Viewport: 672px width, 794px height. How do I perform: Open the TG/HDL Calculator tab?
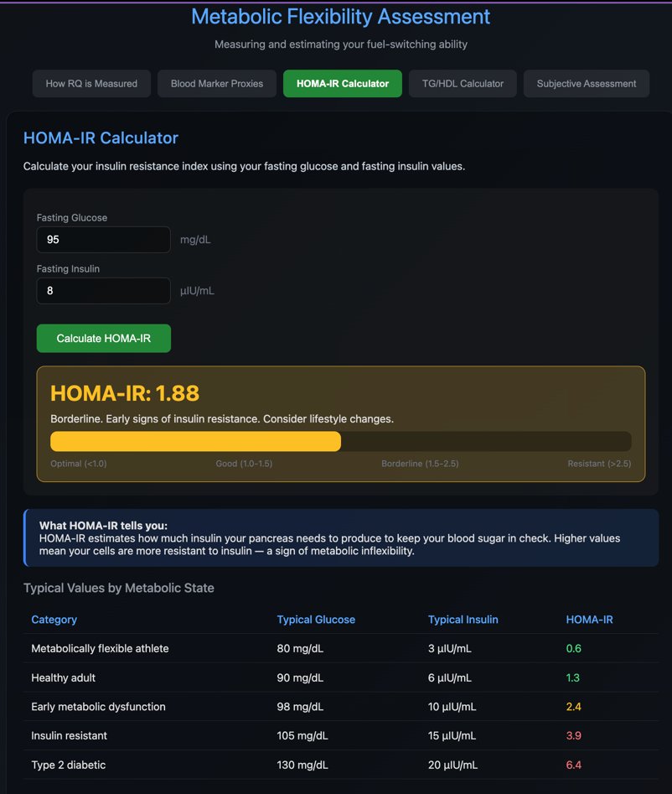(463, 84)
